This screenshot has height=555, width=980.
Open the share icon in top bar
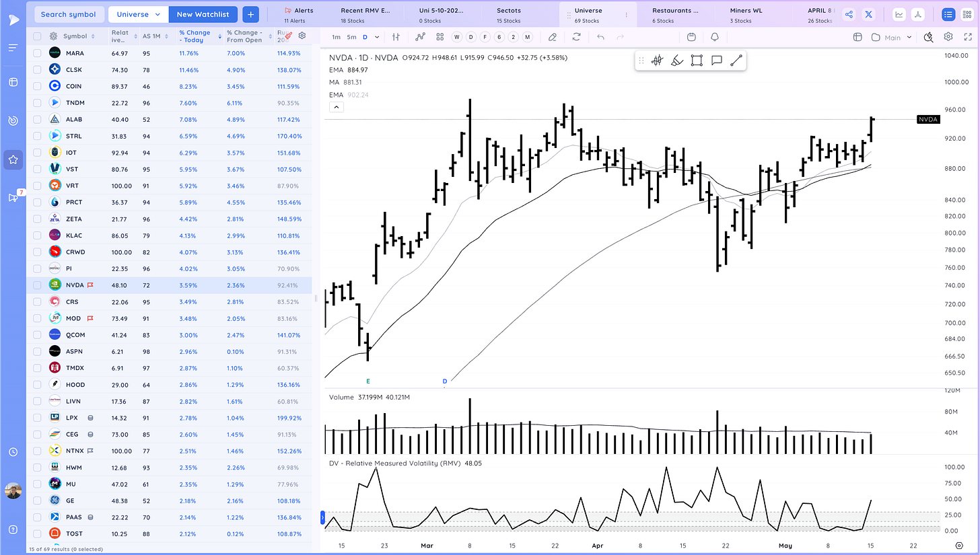click(x=849, y=14)
